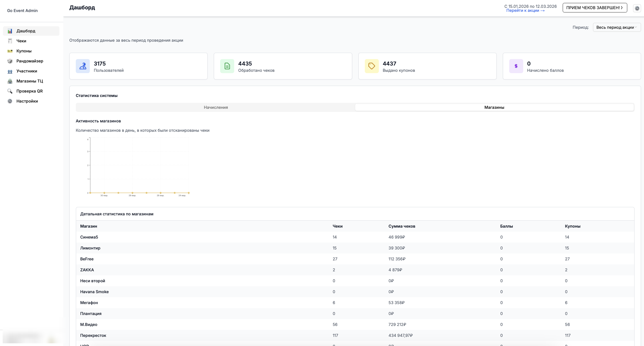Click the 30 мар. chart axis label

[x=104, y=196]
